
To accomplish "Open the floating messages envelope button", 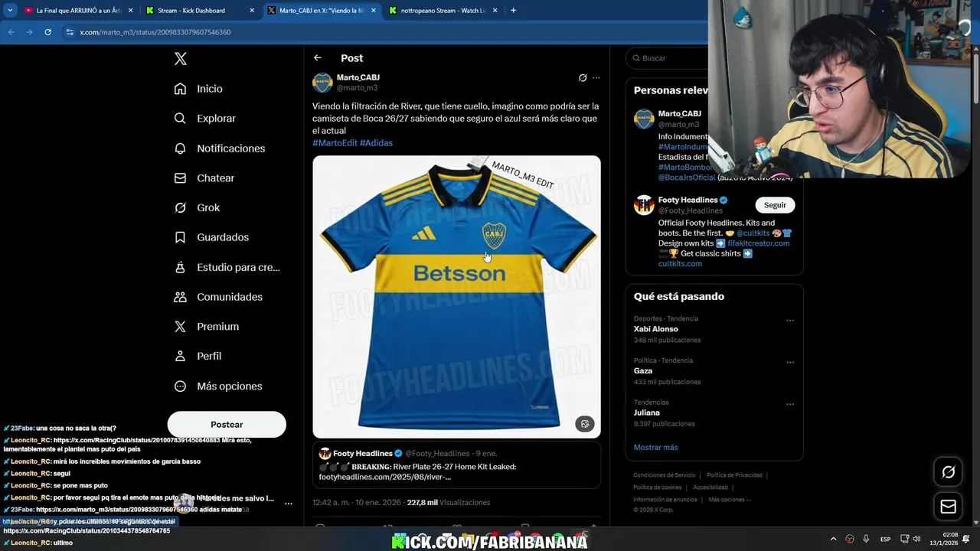I will (x=948, y=507).
